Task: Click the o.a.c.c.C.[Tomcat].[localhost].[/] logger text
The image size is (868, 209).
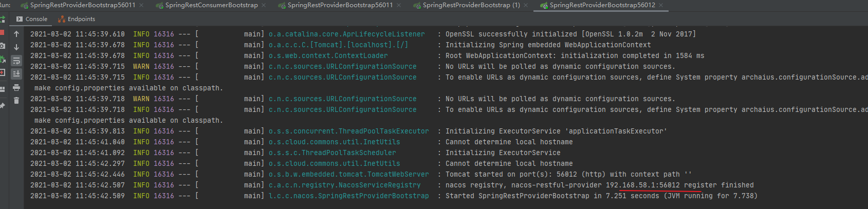Action: tap(338, 45)
